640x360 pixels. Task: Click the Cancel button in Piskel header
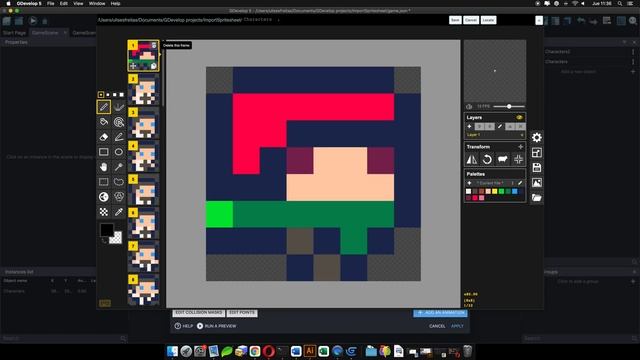(x=471, y=20)
